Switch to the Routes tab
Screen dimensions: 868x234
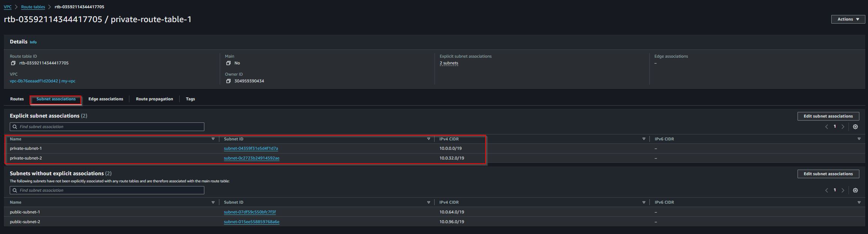[x=17, y=99]
